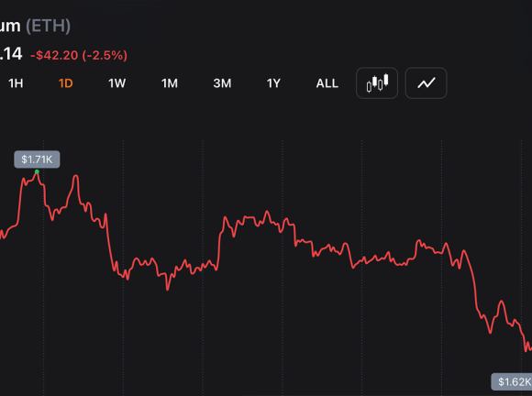
Task: Click the green dot at the chart's peak
Action: [37, 172]
